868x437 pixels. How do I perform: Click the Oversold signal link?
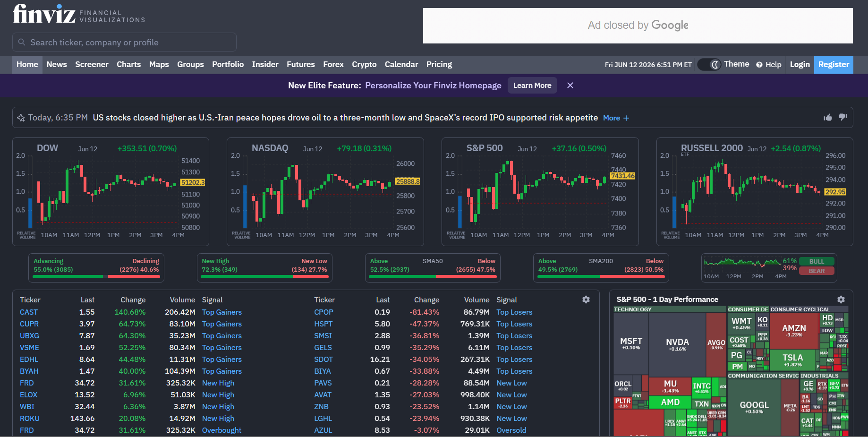[511, 430]
